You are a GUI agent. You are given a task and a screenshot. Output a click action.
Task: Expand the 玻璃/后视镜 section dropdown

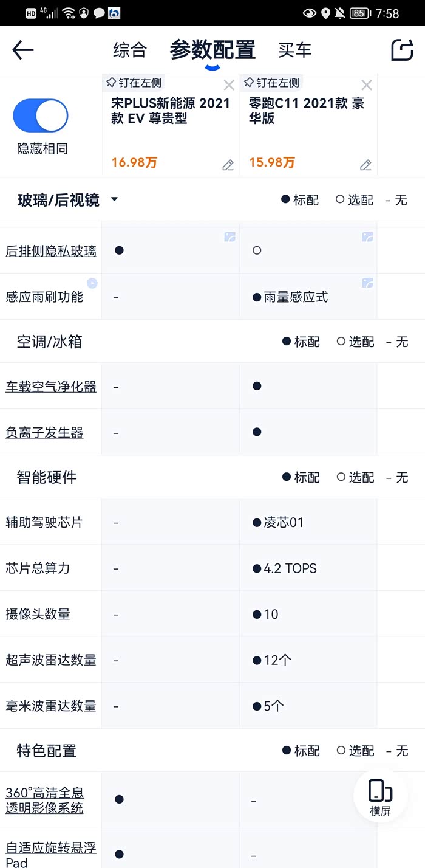click(x=114, y=199)
